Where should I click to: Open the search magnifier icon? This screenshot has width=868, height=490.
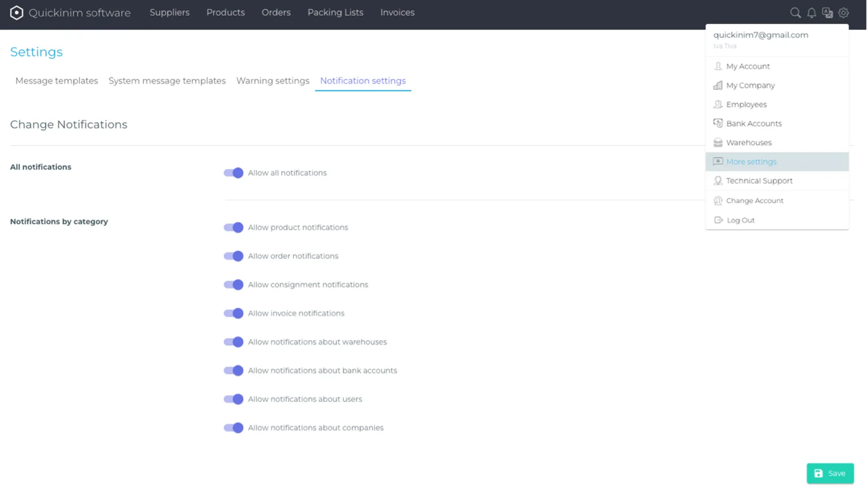795,13
